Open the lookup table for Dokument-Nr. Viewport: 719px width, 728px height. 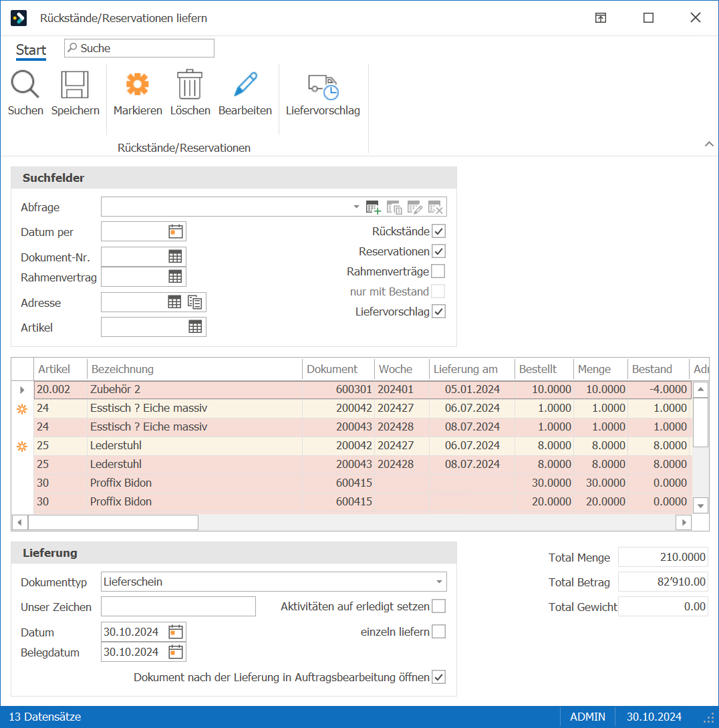coord(175,257)
